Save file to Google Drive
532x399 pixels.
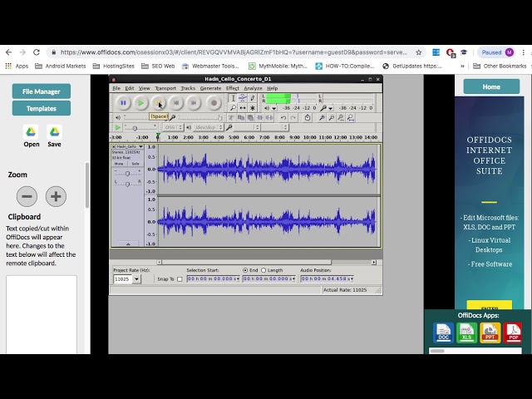click(54, 136)
